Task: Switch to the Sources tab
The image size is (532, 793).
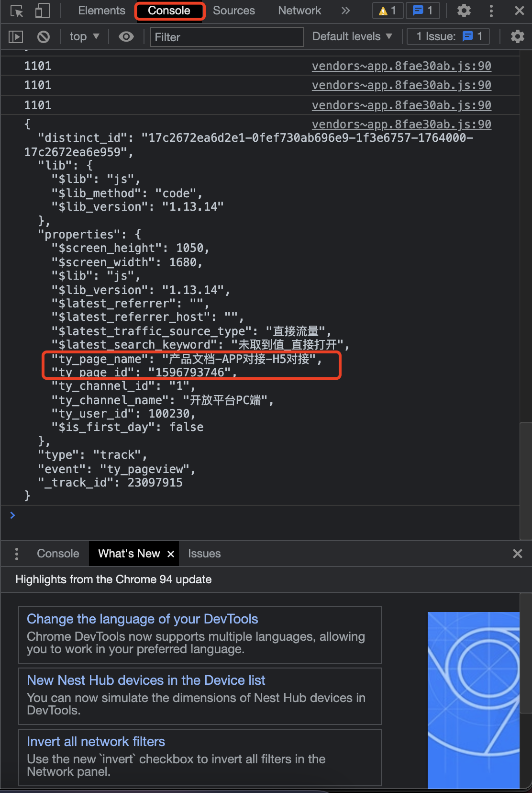Action: (234, 11)
